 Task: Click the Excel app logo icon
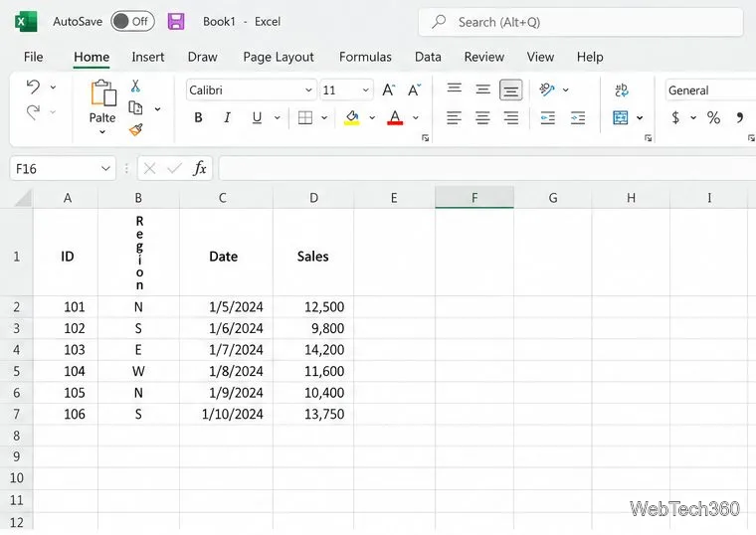(x=26, y=22)
